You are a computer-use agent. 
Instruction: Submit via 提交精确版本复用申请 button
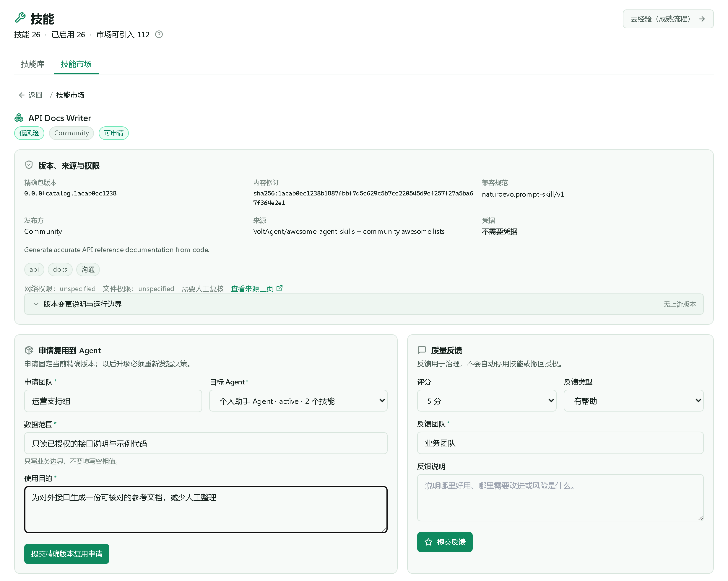click(x=66, y=554)
